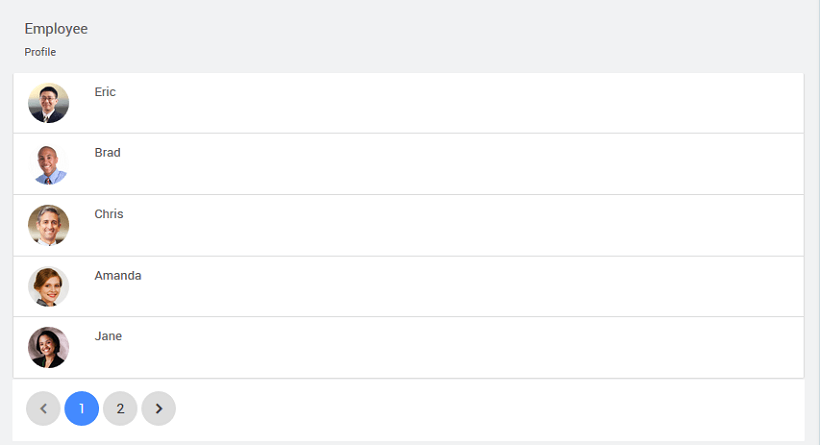Viewport: 820px width, 445px height.
Task: Click the Employee heading
Action: coord(56,29)
